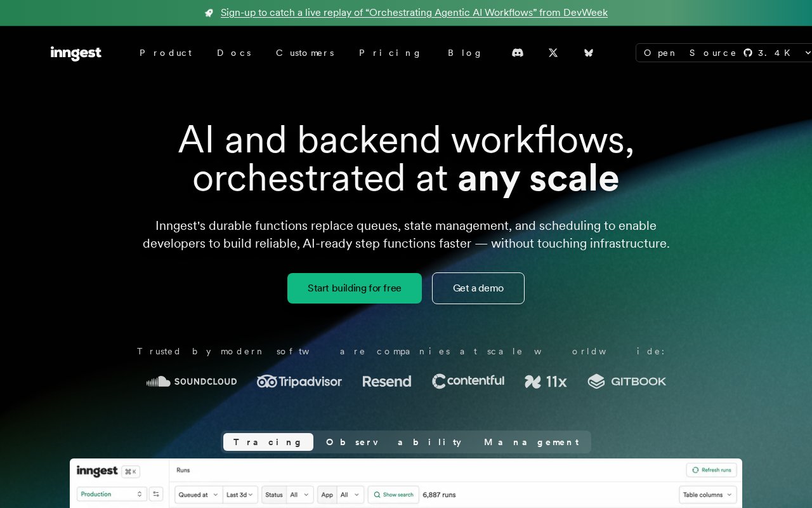This screenshot has height=508, width=812.
Task: Click the Runs heading in dashboard
Action: (x=183, y=471)
